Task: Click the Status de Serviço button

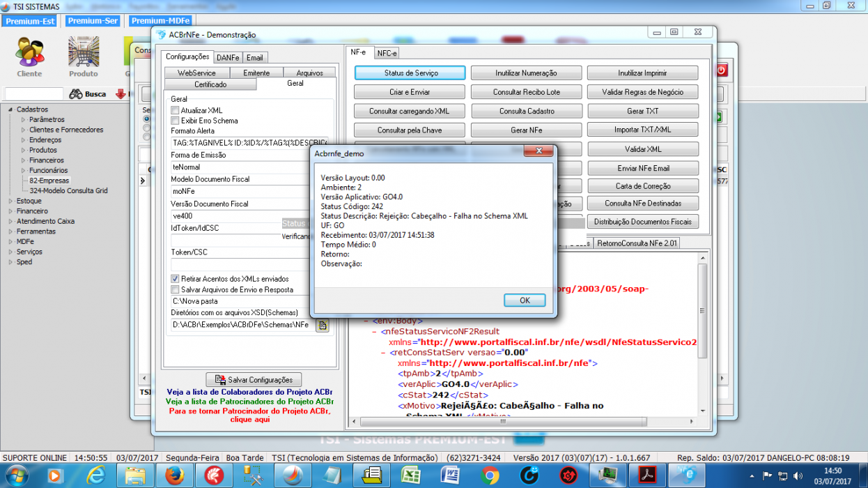Action: click(x=410, y=73)
